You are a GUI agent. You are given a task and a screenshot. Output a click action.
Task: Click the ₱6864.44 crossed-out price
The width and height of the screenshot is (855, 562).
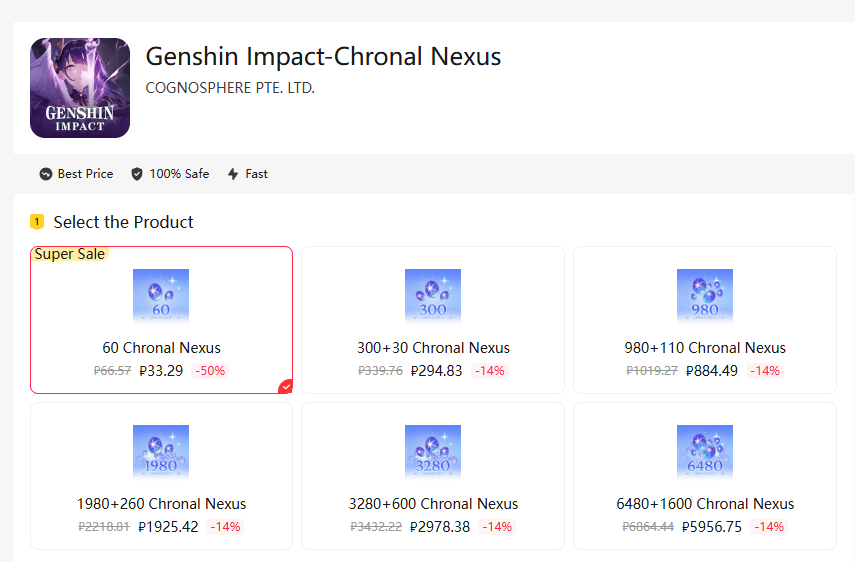coord(648,527)
